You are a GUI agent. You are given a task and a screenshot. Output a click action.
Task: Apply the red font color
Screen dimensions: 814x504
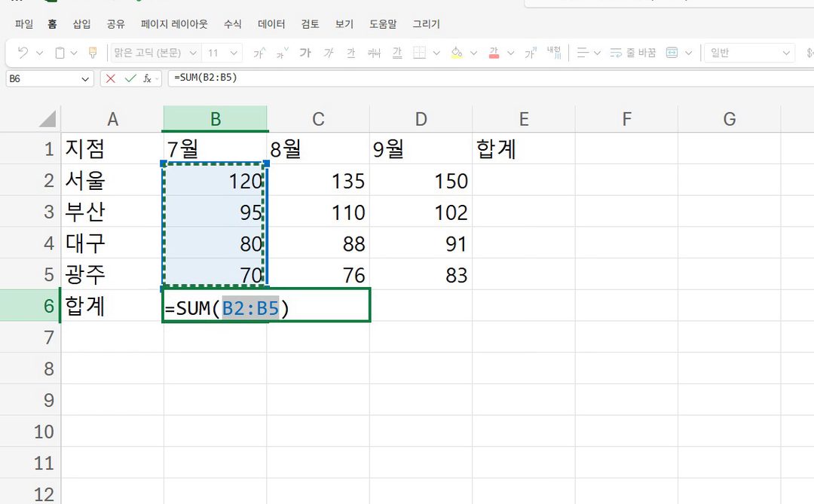[x=494, y=53]
